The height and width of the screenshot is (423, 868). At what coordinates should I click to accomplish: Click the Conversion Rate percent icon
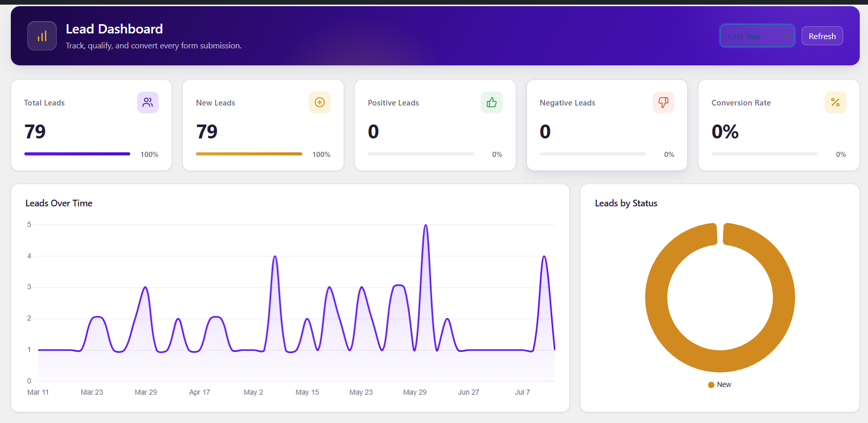[x=836, y=102]
